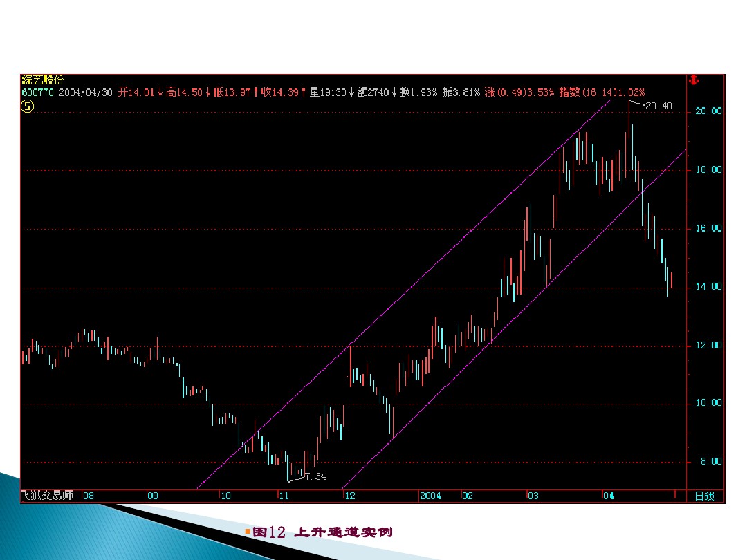Click the stock code 600770
This screenshot has height=560, width=747.
pos(37,93)
